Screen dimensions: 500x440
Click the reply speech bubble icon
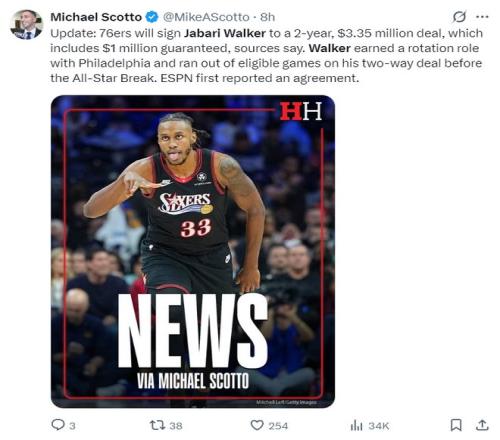(x=58, y=425)
